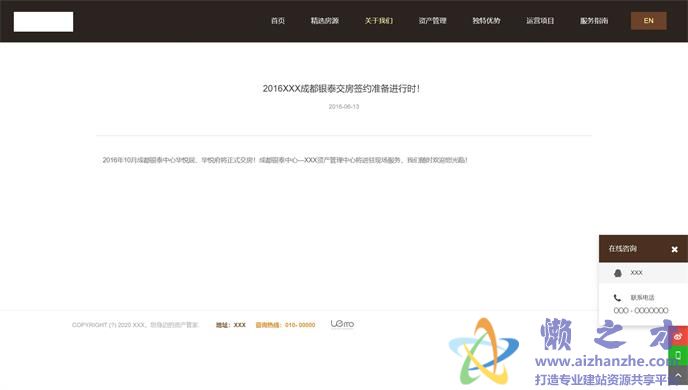Screen dimensions: 688x390
Task: Close the 在线咨询 consultation panel
Action: pyautogui.click(x=674, y=249)
